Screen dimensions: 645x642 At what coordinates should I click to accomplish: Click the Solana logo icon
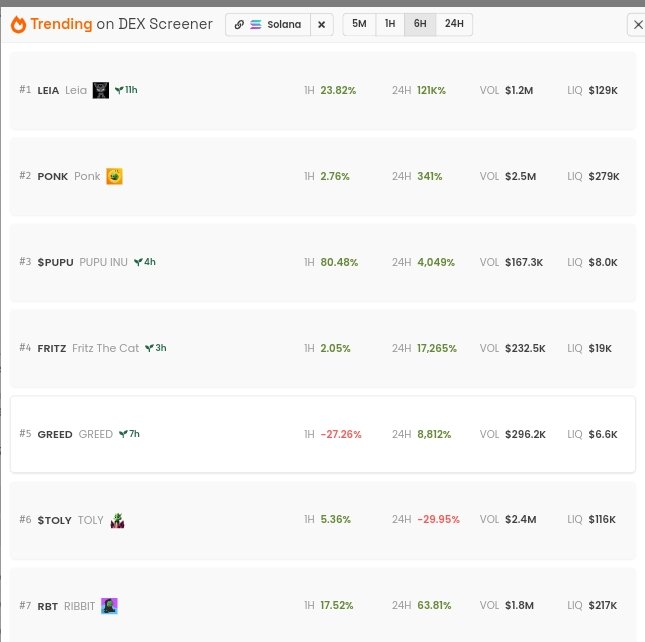[255, 24]
